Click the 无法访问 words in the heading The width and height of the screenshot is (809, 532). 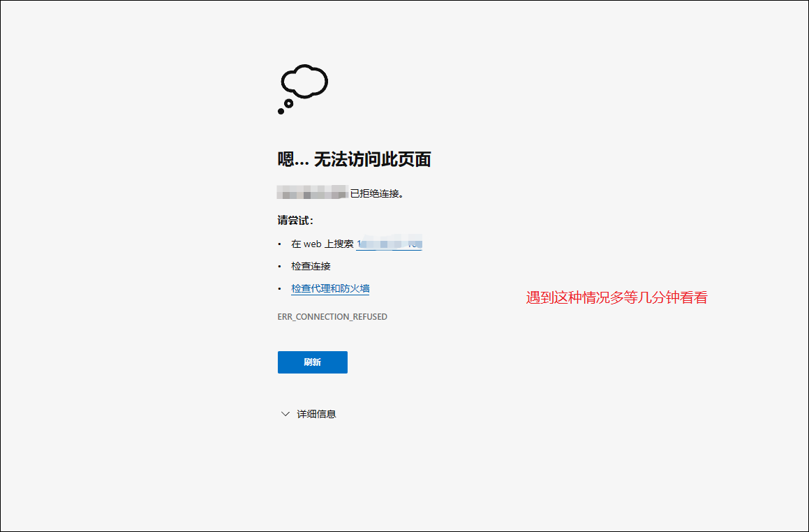coord(341,160)
